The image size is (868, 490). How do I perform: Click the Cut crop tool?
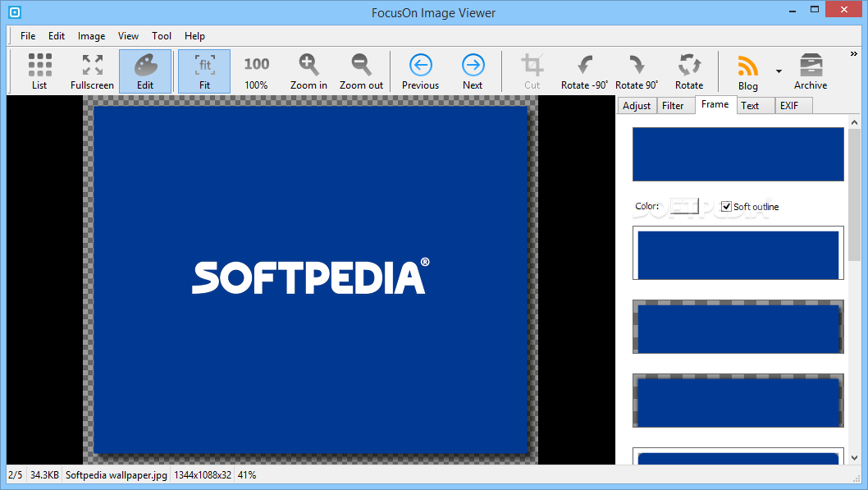pyautogui.click(x=532, y=71)
